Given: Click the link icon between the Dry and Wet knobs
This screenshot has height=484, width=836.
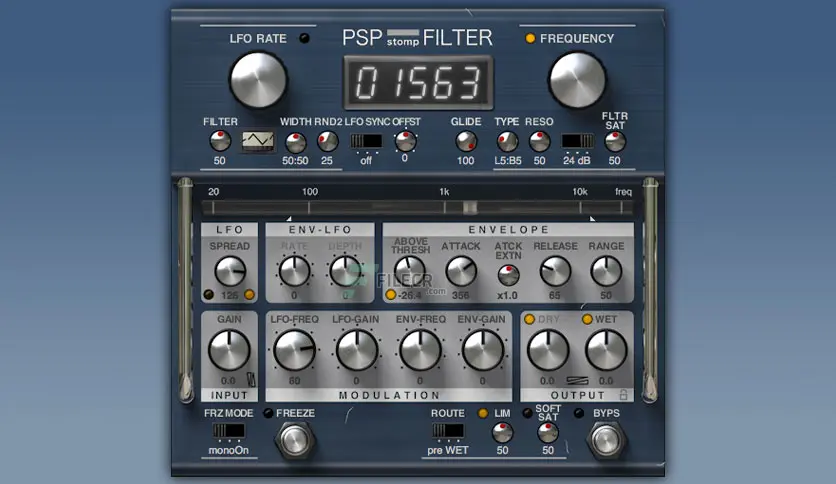Looking at the screenshot, I should 577,379.
